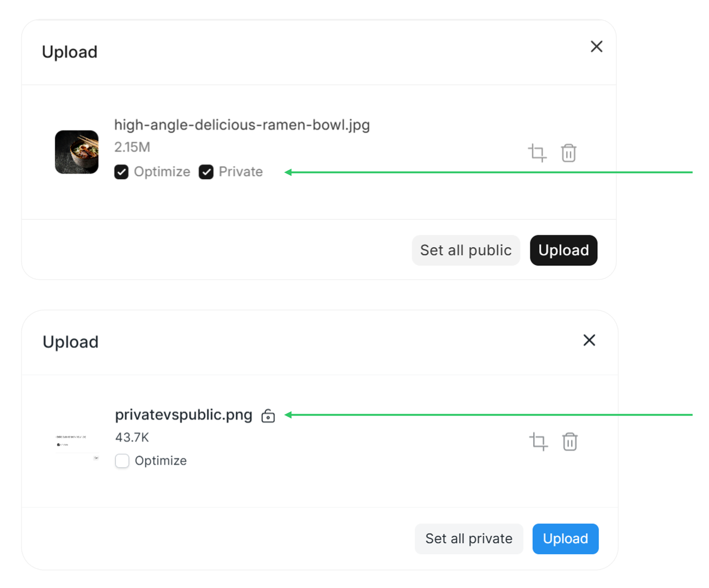Uncheck the Private checkbox
This screenshot has height=588, width=709.
coord(206,172)
